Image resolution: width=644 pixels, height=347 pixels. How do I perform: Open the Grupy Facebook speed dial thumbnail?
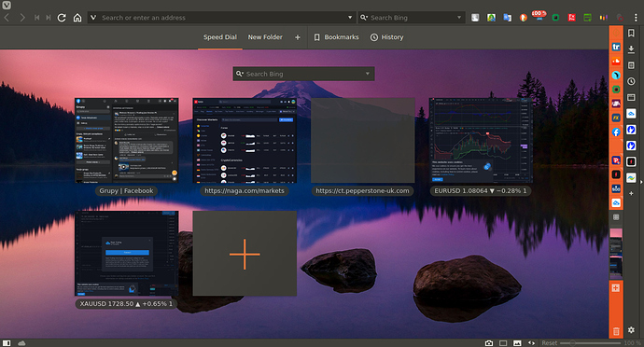pyautogui.click(x=127, y=140)
